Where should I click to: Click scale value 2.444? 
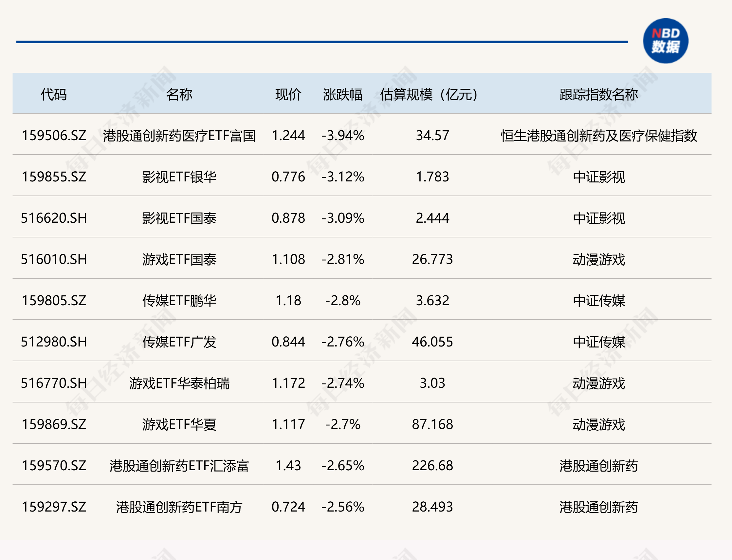[432, 218]
